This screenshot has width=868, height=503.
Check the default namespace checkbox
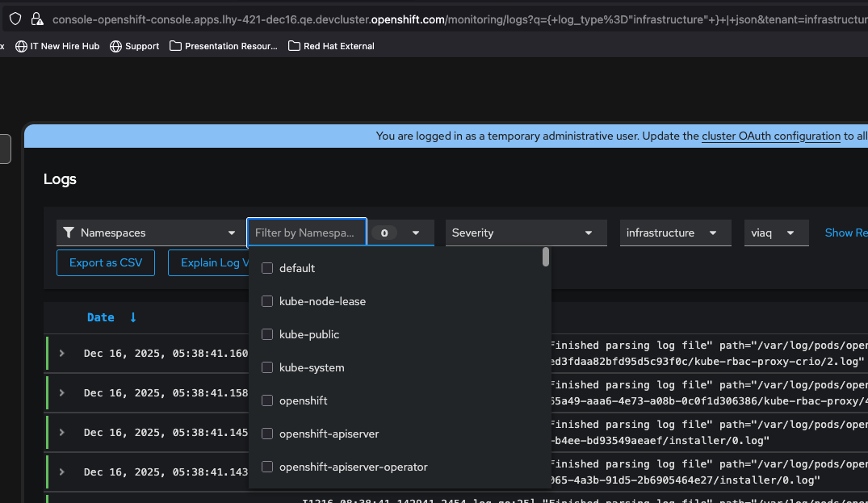(x=267, y=268)
